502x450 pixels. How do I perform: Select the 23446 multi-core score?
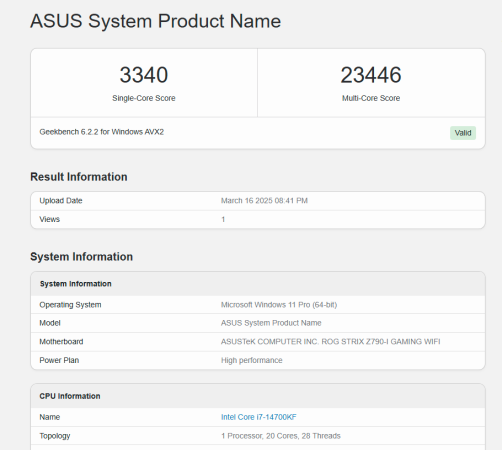[371, 75]
